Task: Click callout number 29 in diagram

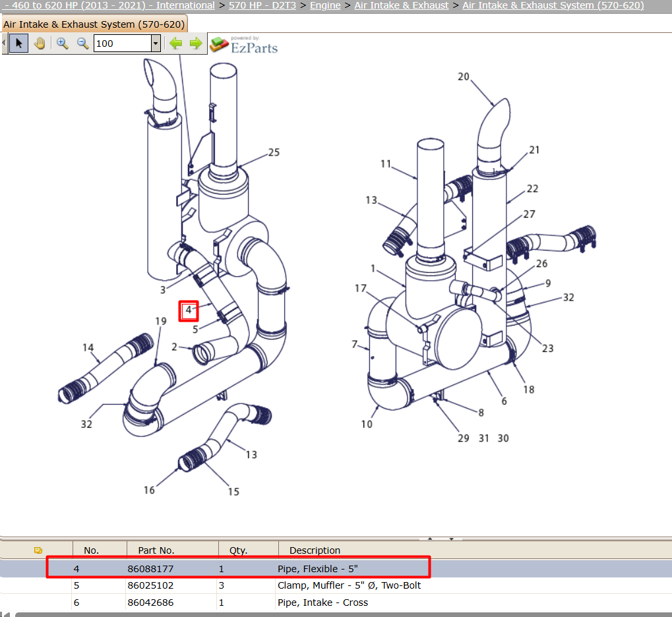Action: [464, 438]
